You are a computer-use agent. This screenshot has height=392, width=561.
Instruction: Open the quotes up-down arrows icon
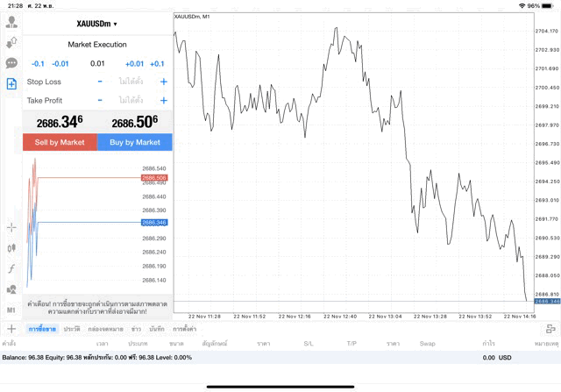(11, 42)
